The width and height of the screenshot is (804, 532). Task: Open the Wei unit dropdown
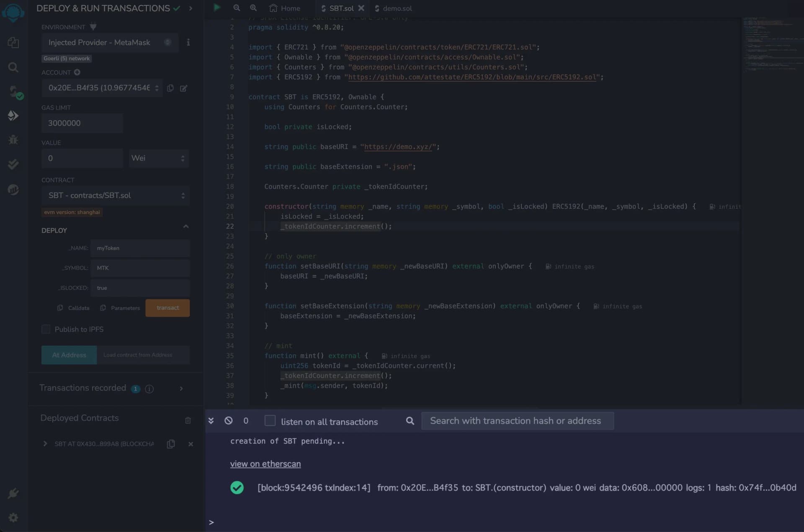point(158,158)
